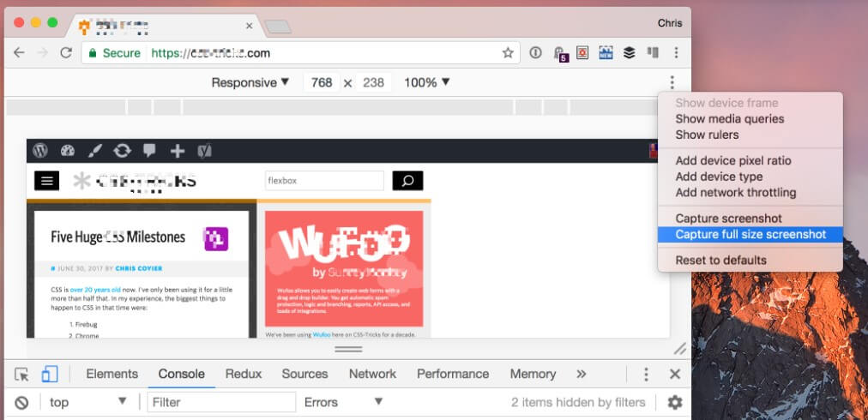The width and height of the screenshot is (868, 420).
Task: Open the dashboard gauge icon in admin bar
Action: [x=68, y=151]
